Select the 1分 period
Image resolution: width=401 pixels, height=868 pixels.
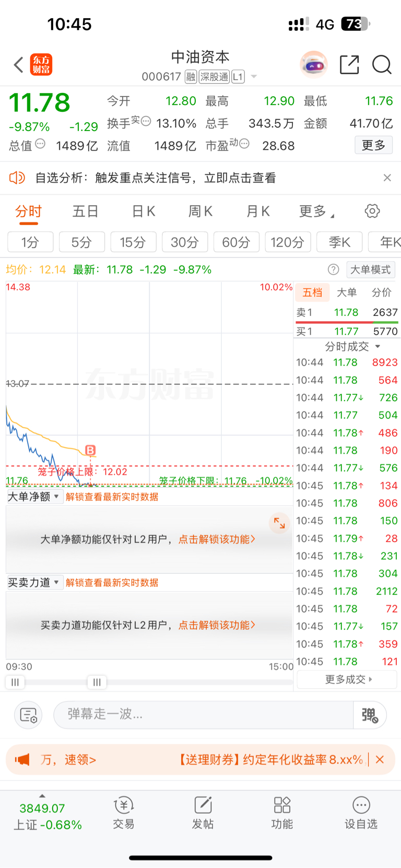point(30,242)
